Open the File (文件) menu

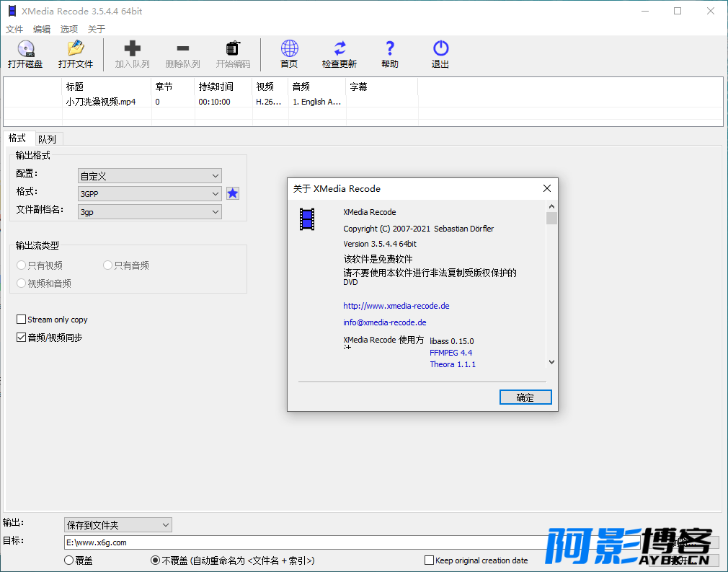[x=14, y=30]
